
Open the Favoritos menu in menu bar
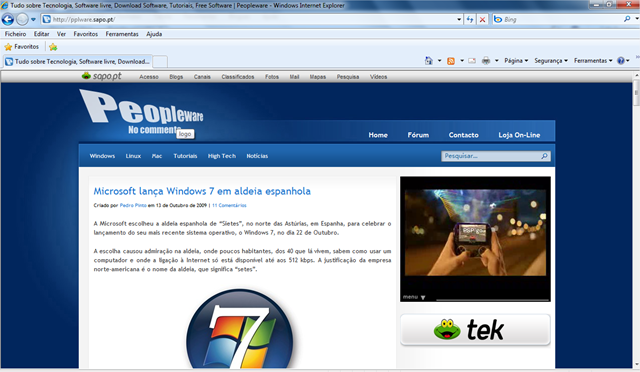pos(86,34)
